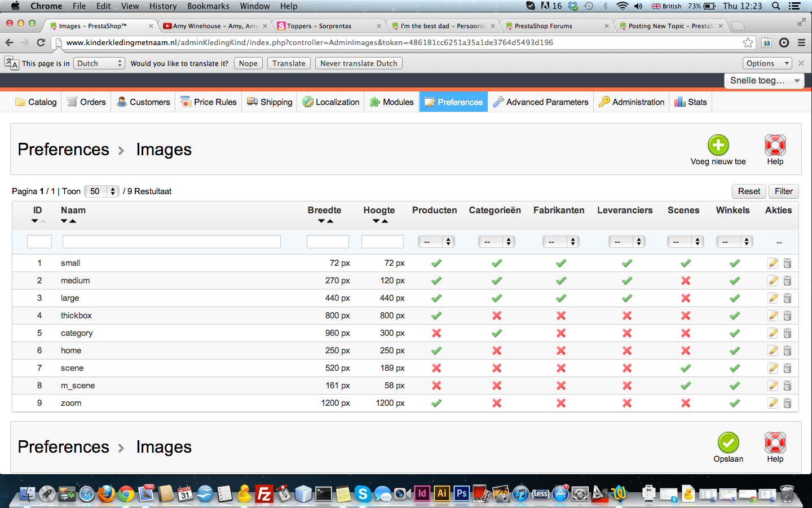
Task: Open the translate bar language dropdown
Action: click(99, 63)
